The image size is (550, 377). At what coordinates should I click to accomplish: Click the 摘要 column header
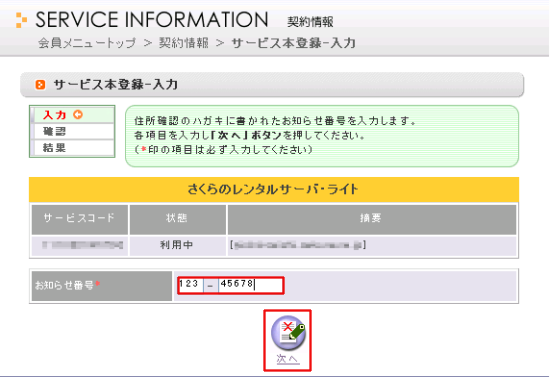[x=372, y=219]
